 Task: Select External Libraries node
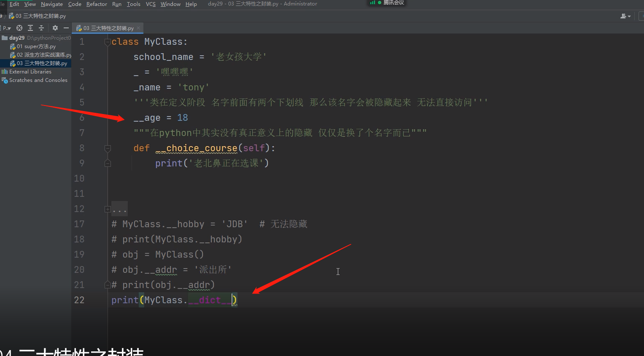coord(30,72)
